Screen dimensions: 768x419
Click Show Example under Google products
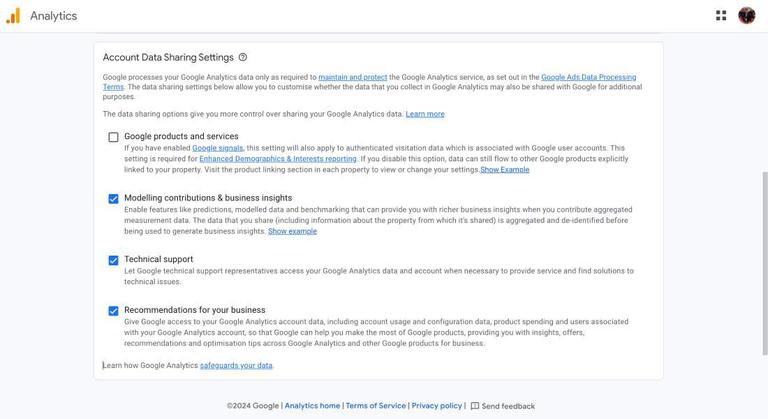505,170
